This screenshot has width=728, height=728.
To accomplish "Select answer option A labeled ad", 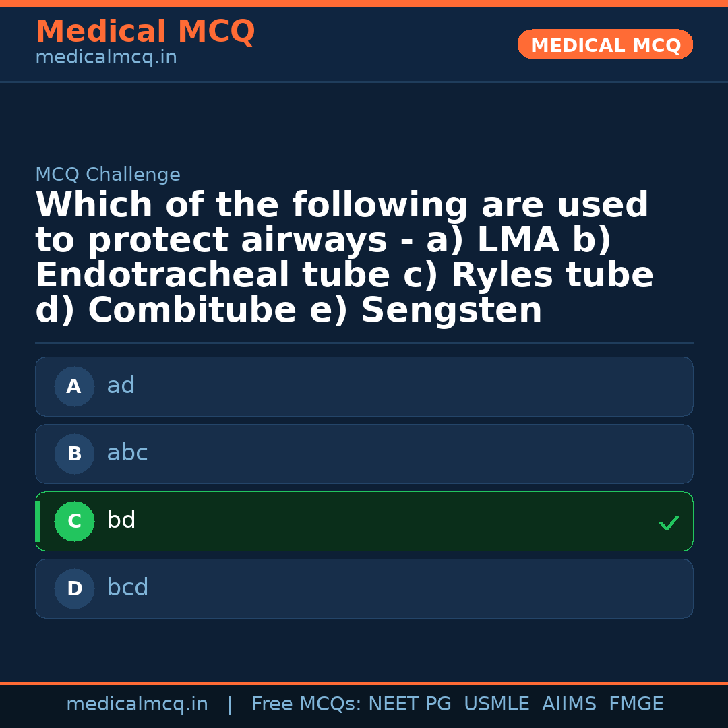I will click(x=364, y=386).
